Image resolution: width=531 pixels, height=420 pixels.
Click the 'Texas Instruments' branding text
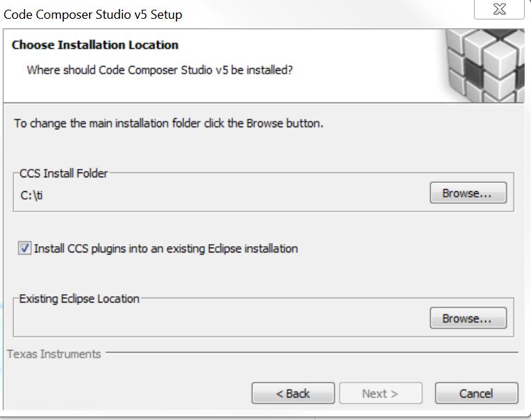[x=54, y=354]
